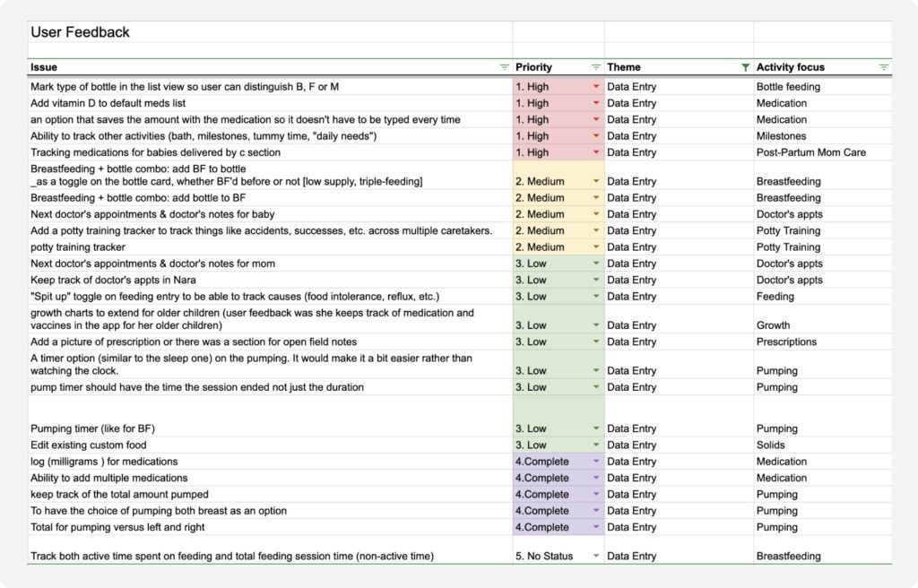918x588 pixels.
Task: Select Theme 'Data Entry' cell in the vitamin D row
Action: 680,103
